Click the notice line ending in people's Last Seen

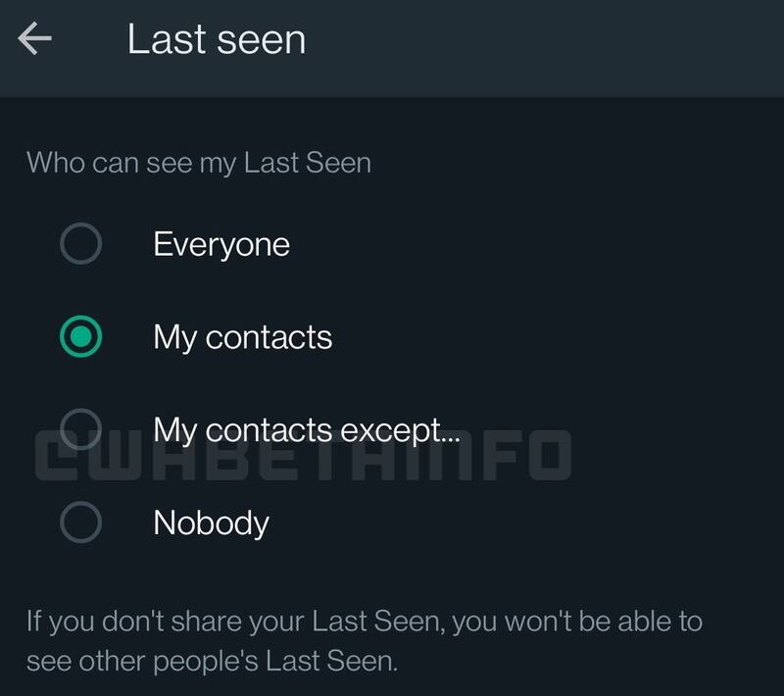point(212,662)
